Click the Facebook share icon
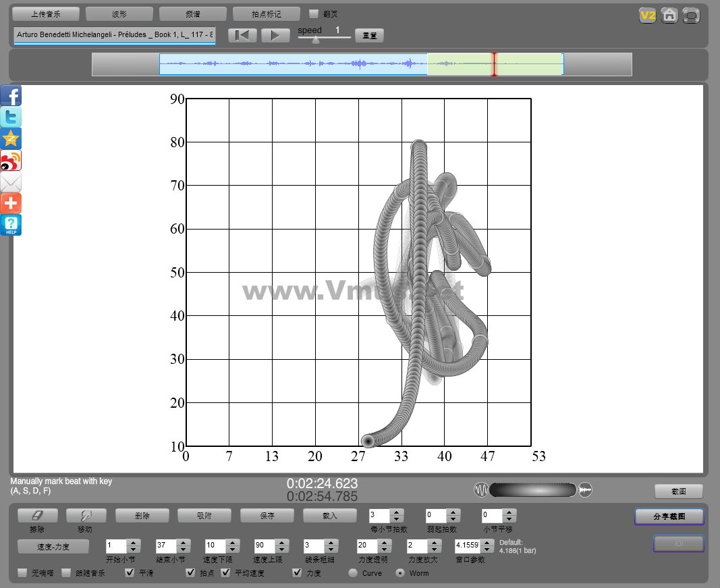The height and width of the screenshot is (588, 720). [11, 95]
